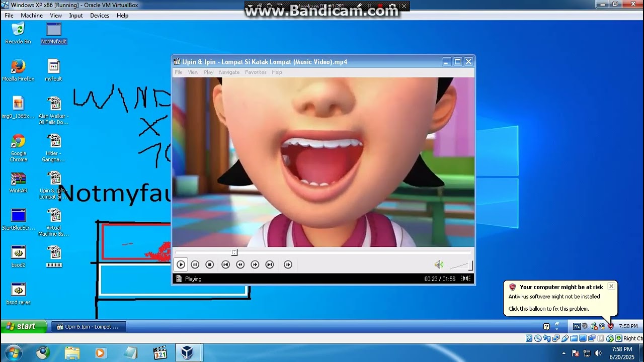
Task: Select the Google Chrome desktop icon
Action: pyautogui.click(x=18, y=148)
